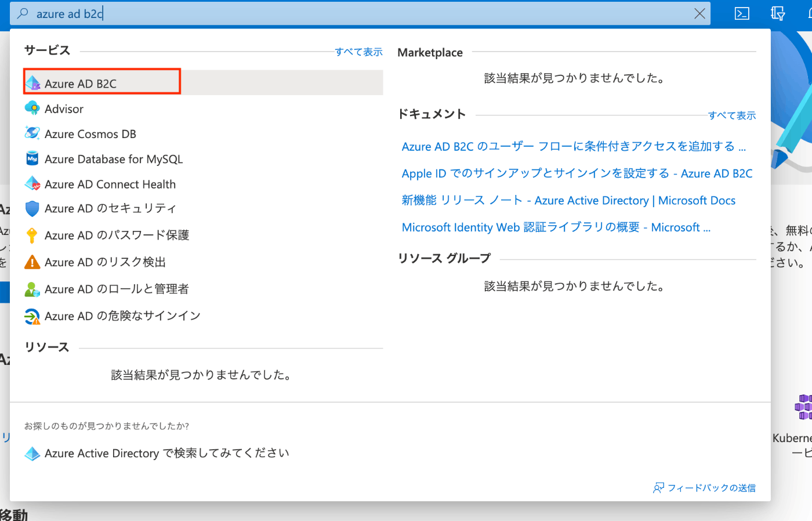Clear the search box with the X
The width and height of the screenshot is (812, 521).
(x=700, y=13)
